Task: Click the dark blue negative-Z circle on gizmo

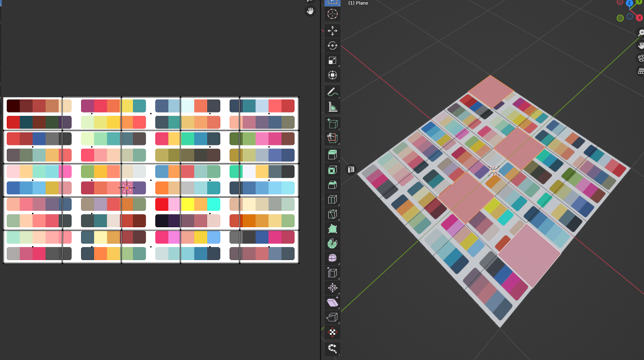Action: click(630, 16)
